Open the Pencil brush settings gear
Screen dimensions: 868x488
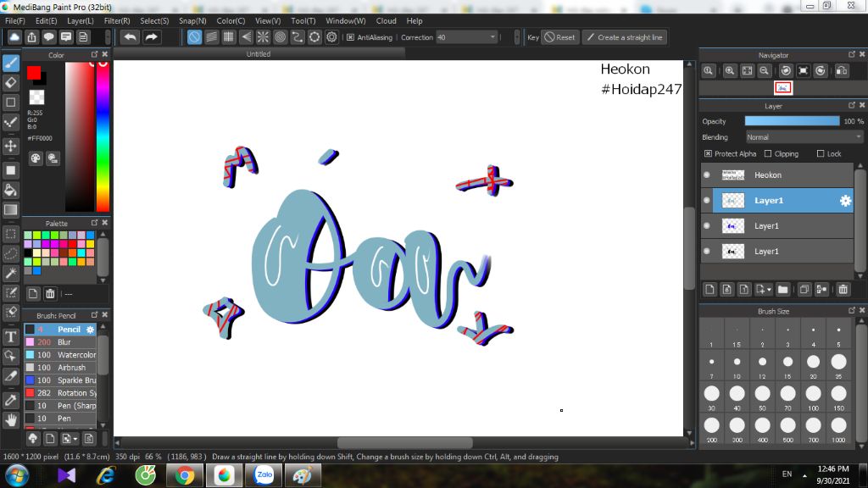click(x=90, y=330)
